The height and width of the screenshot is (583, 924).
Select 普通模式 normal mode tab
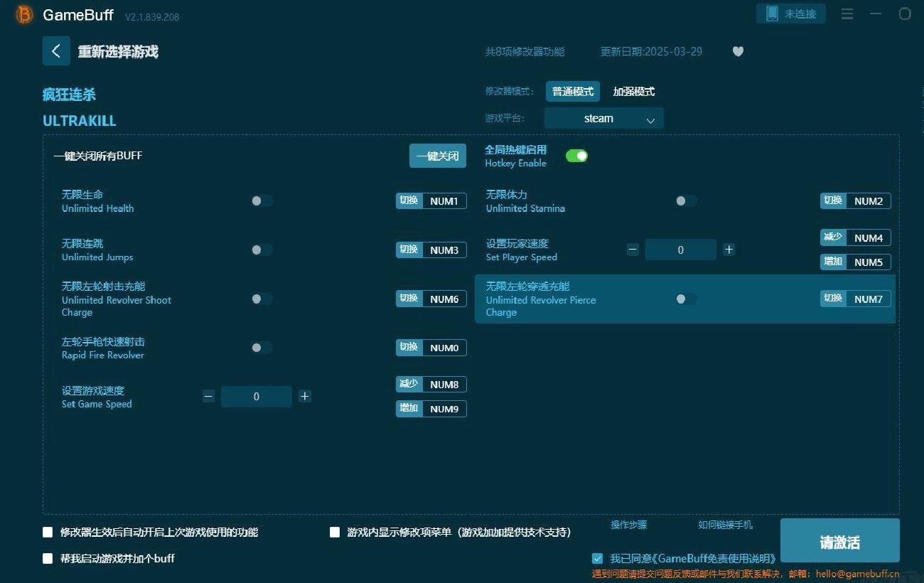coord(573,91)
